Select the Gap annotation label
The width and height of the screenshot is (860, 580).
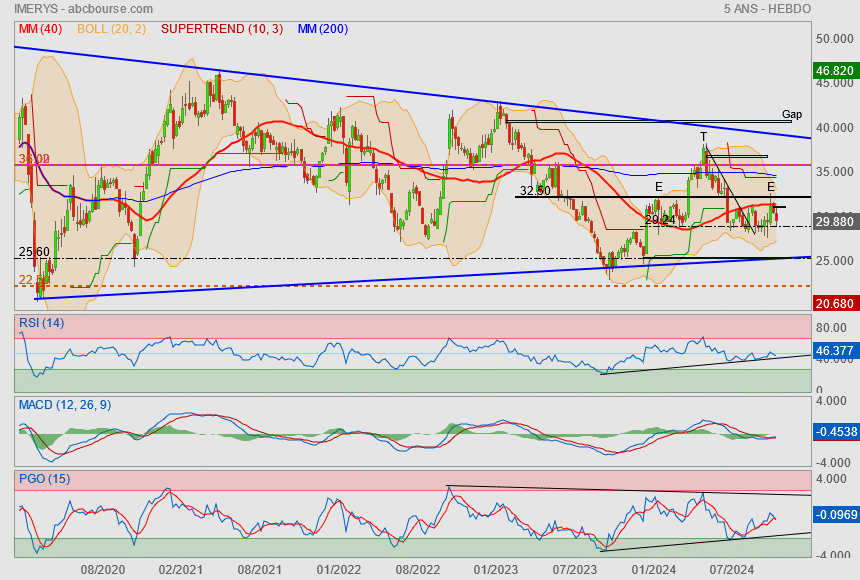[792, 114]
